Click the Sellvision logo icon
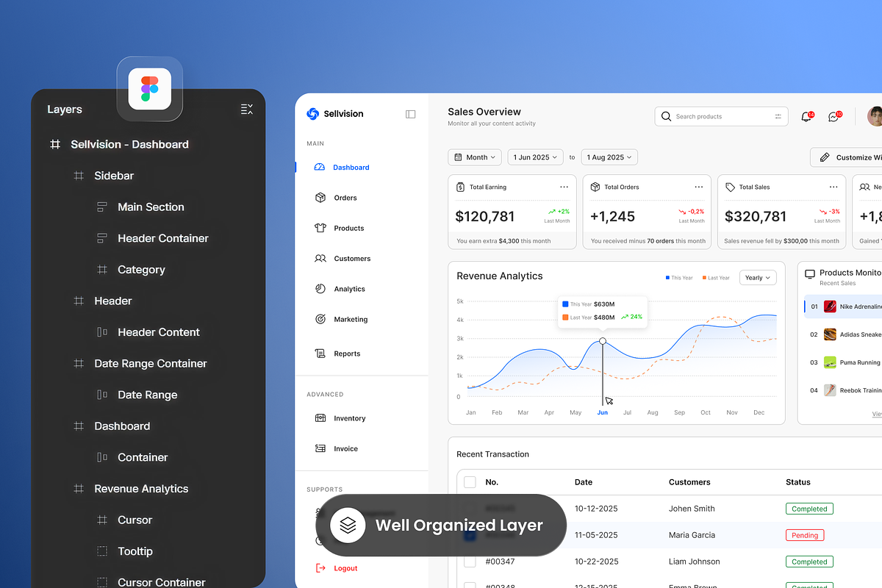Screen dimensions: 882x588 click(312, 114)
